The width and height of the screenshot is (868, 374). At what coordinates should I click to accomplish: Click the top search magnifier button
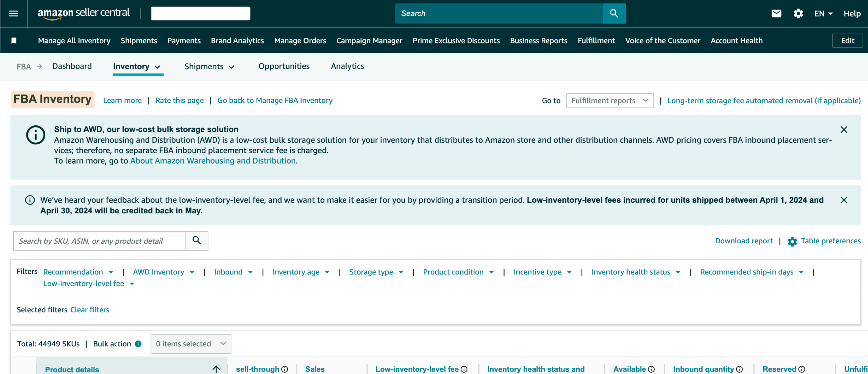point(614,13)
